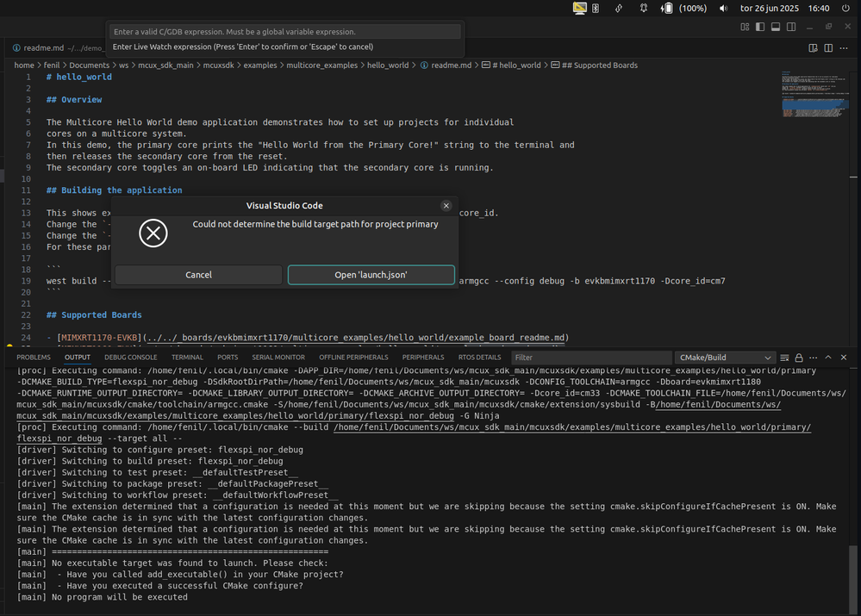Click '## Supported Boards' heading on line 22
Screen dimensions: 861x616
94,315
